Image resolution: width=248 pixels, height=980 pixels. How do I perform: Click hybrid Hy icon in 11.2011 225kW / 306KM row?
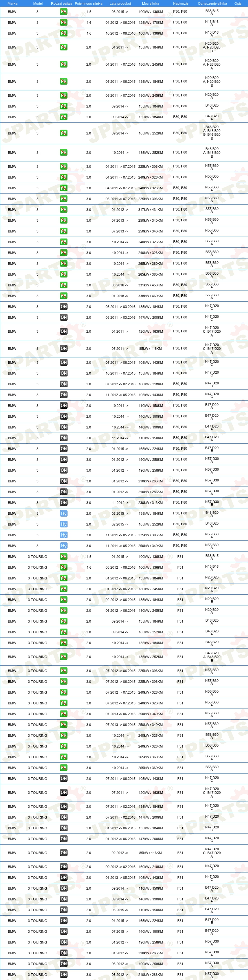pyautogui.click(x=63, y=535)
